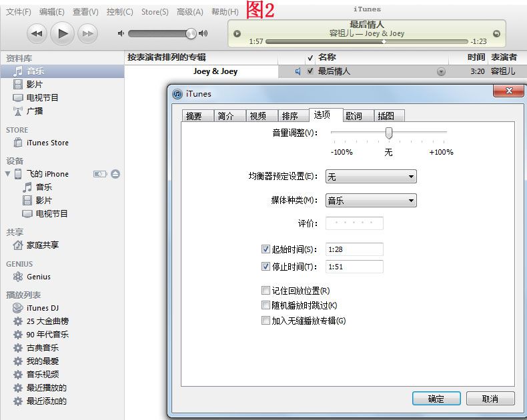The image size is (527, 420).
Task: Uncheck the 起始时间 checkbox
Action: click(x=266, y=249)
